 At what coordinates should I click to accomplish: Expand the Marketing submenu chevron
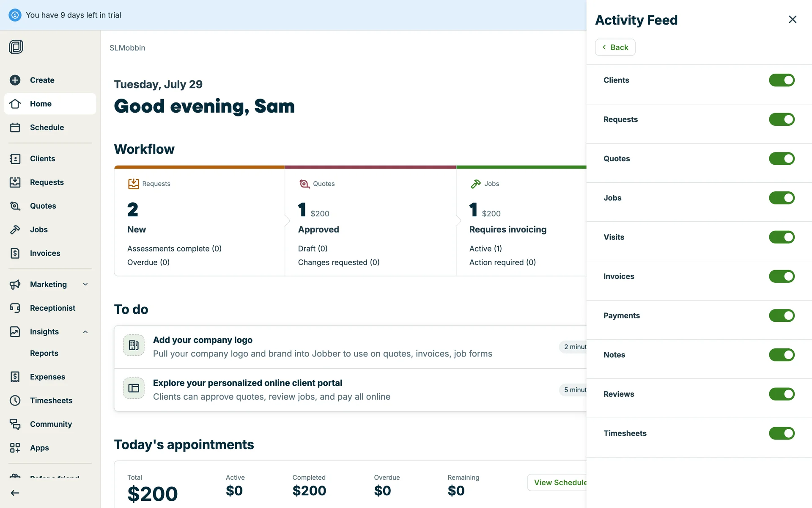coord(85,284)
